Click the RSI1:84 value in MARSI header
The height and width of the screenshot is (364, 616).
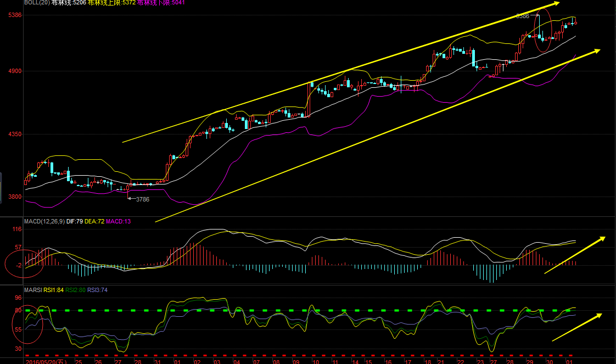[x=55, y=289]
